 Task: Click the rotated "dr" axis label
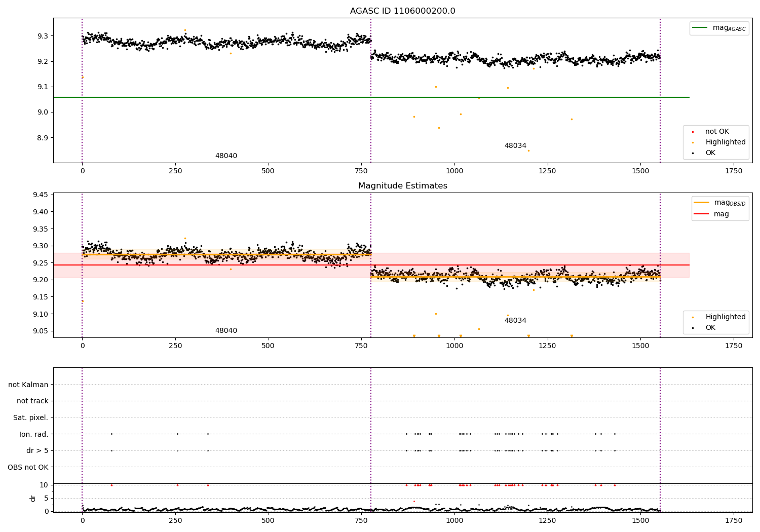(33, 498)
